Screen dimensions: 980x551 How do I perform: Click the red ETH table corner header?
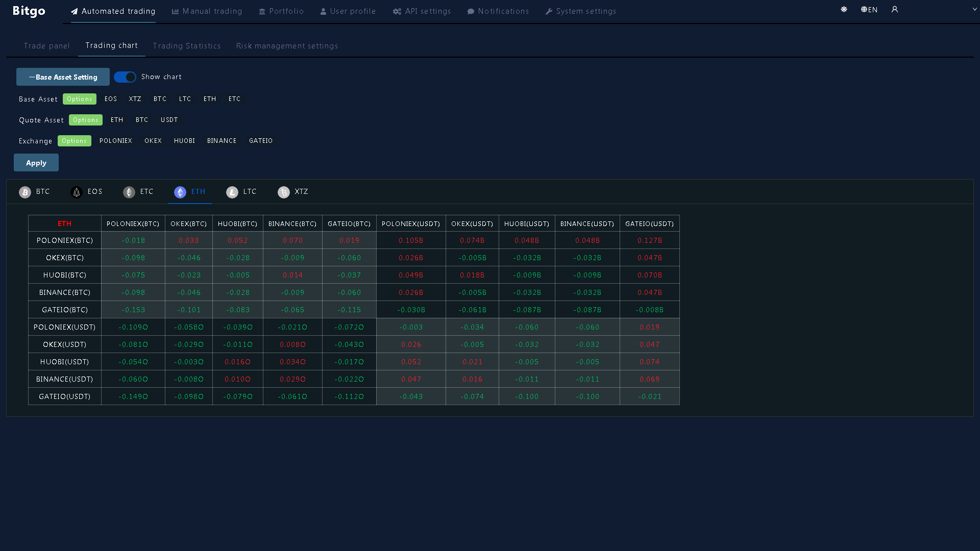(65, 223)
